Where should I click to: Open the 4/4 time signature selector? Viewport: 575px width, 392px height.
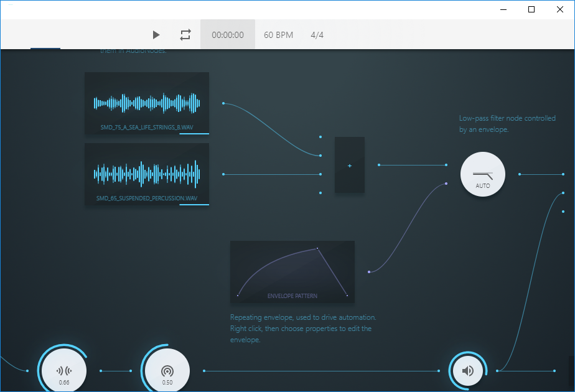point(317,35)
